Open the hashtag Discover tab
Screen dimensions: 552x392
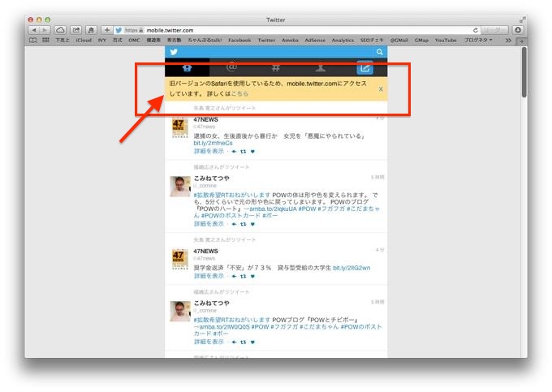coord(276,68)
